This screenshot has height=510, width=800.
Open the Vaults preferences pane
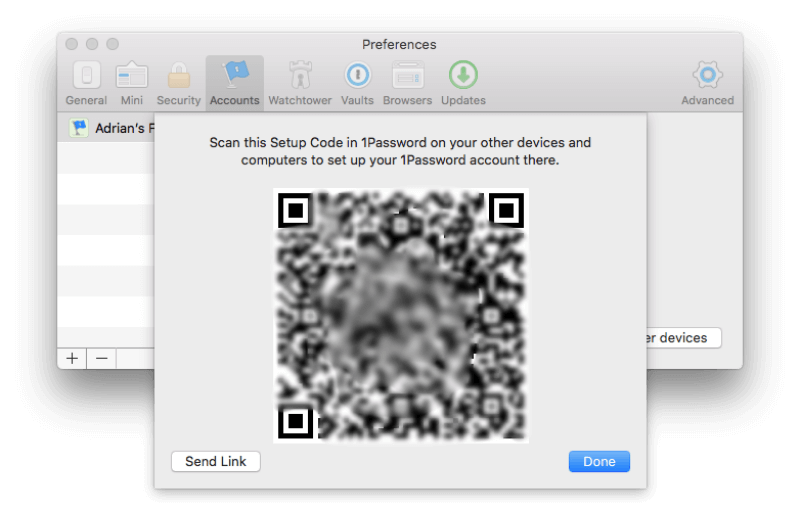357,83
